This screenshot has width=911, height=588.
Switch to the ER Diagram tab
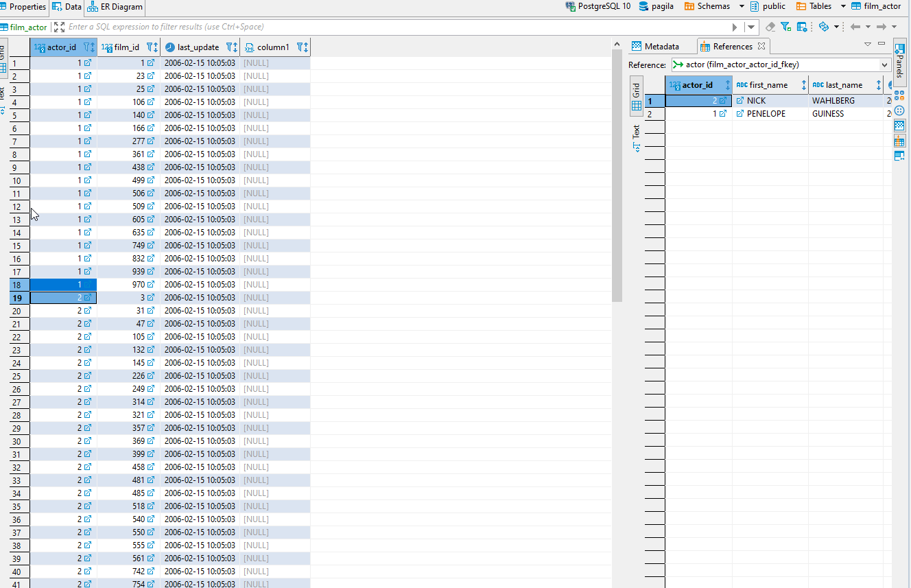pos(115,7)
